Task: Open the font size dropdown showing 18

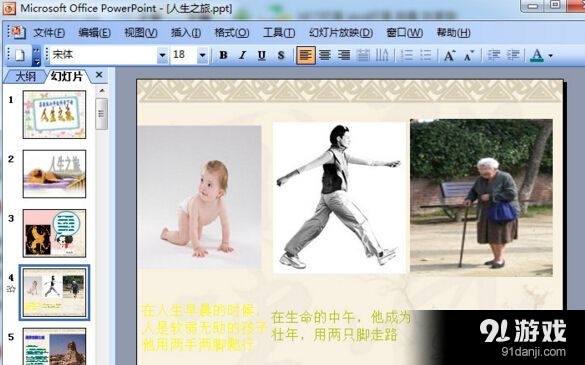Action: click(x=202, y=55)
